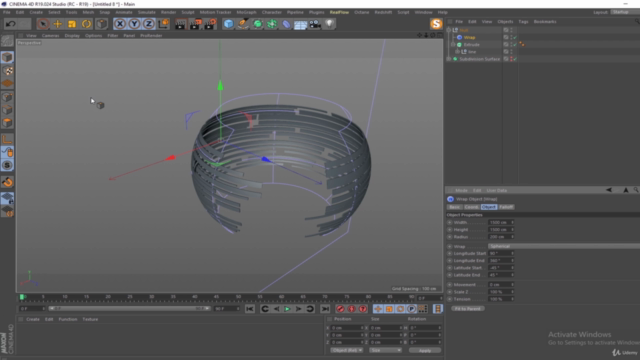The height and width of the screenshot is (360, 640).
Task: Open the Layout Startup dropdown
Action: pos(624,12)
